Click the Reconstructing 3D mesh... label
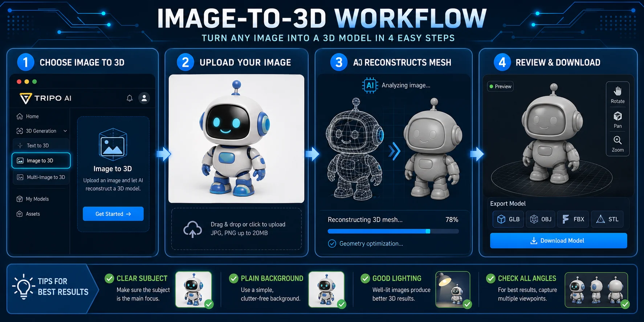This screenshot has width=644, height=322. point(365,220)
